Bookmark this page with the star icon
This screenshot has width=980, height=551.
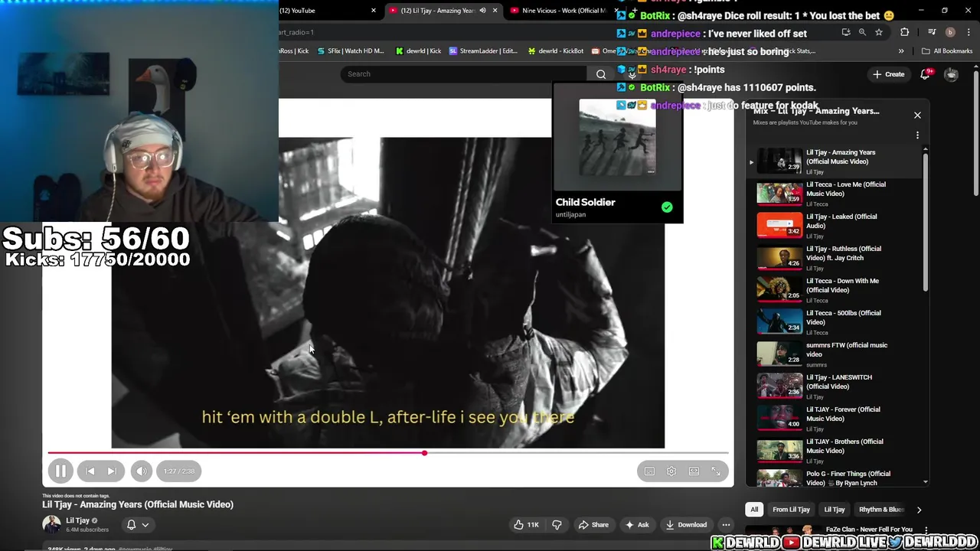pos(879,32)
